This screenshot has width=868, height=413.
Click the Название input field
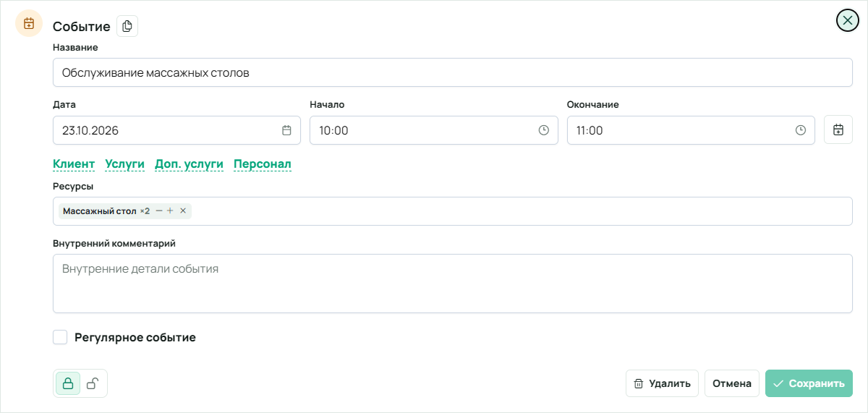tap(453, 72)
